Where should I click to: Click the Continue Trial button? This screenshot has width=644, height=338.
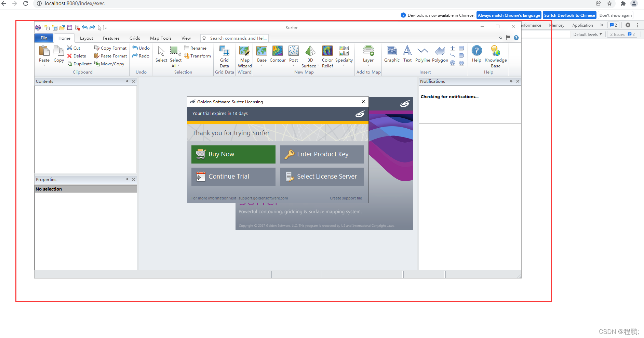[233, 177]
